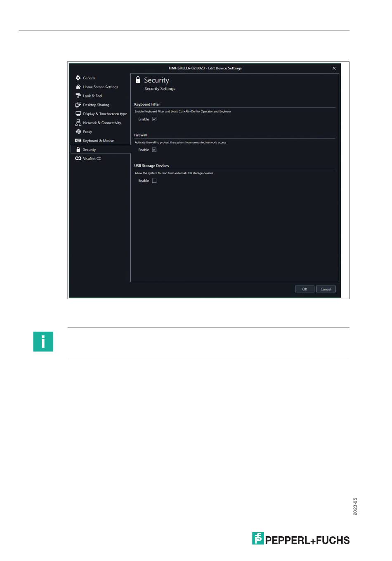
Task: Click the Pepperl+Fuchs logo
Action: point(301,539)
